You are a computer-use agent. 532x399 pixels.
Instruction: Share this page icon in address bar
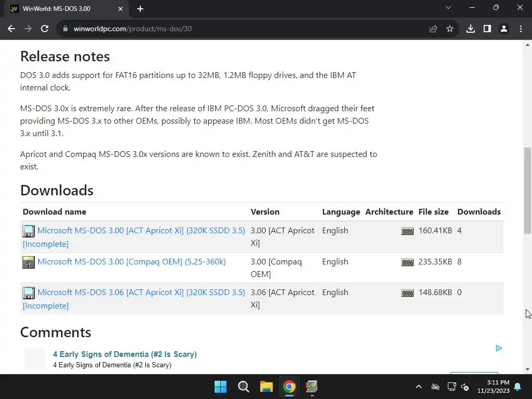click(433, 29)
